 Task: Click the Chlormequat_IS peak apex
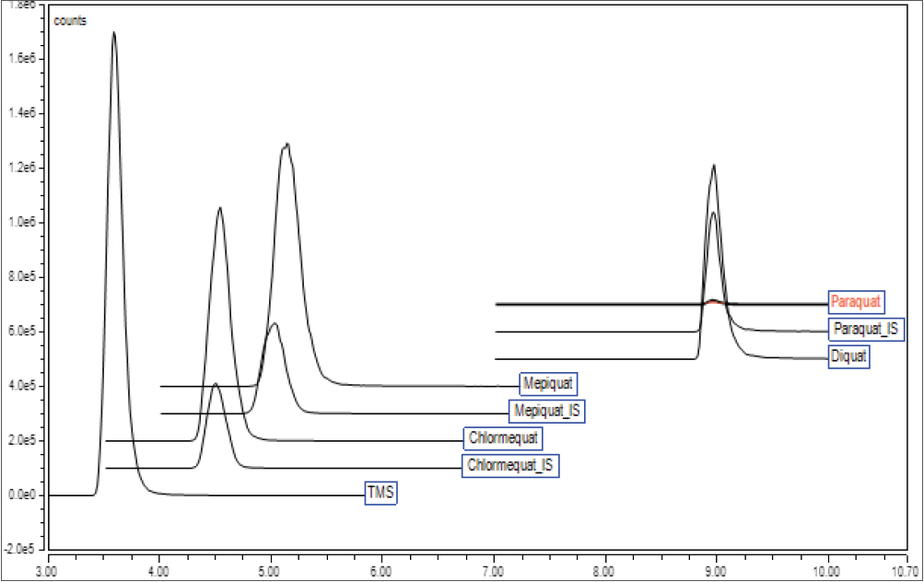click(216, 384)
